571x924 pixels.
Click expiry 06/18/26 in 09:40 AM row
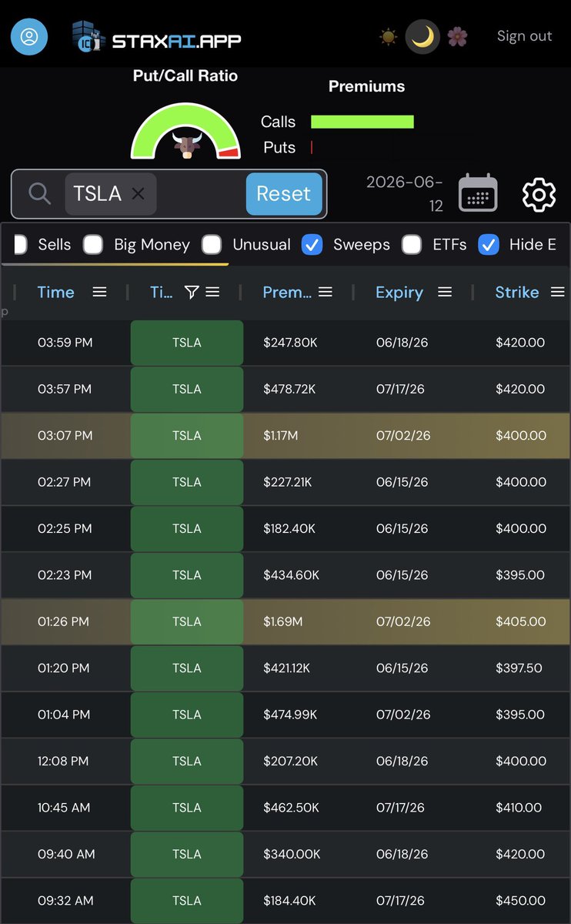click(402, 854)
